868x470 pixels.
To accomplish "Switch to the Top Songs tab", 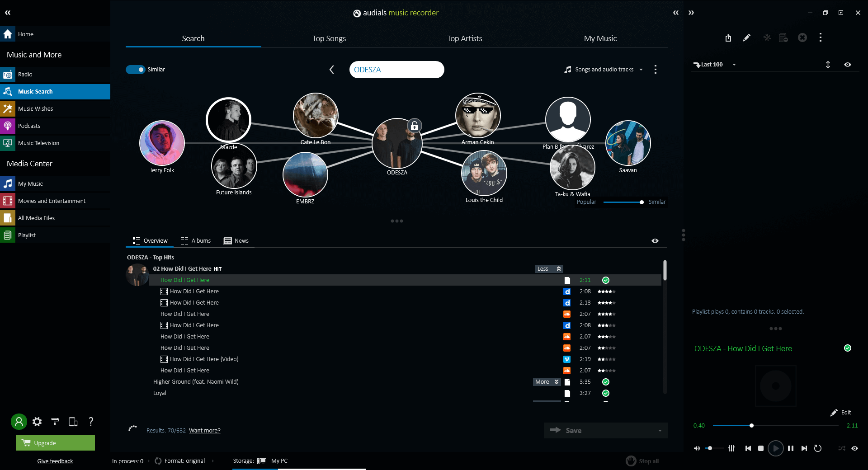I will click(x=329, y=38).
